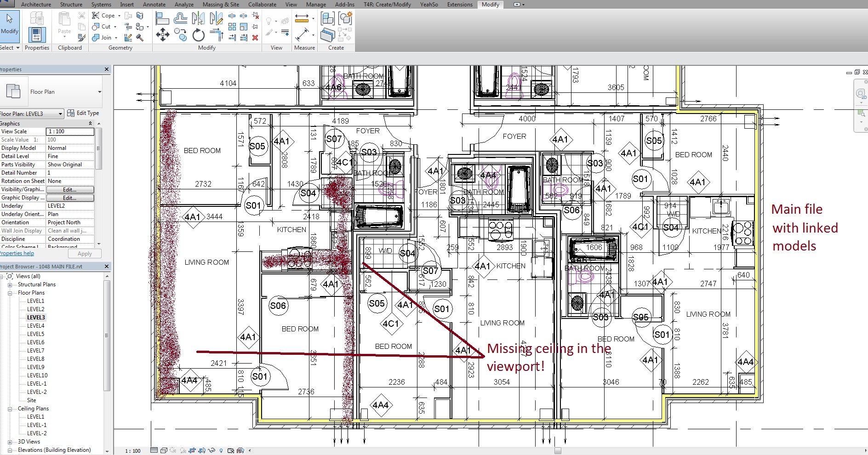The image size is (868, 455).
Task: Click Edit for Visibility/Graphics Overrides
Action: coord(70,189)
